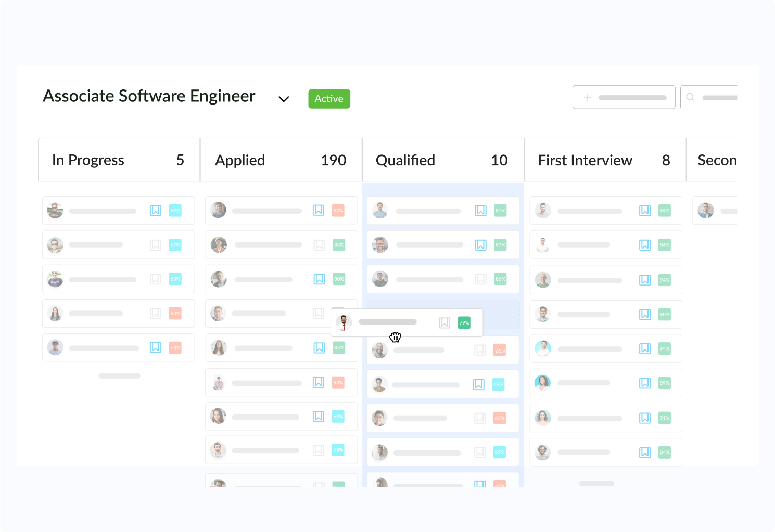The height and width of the screenshot is (532, 775).
Task: Click the Qualified column header
Action: pos(442,160)
